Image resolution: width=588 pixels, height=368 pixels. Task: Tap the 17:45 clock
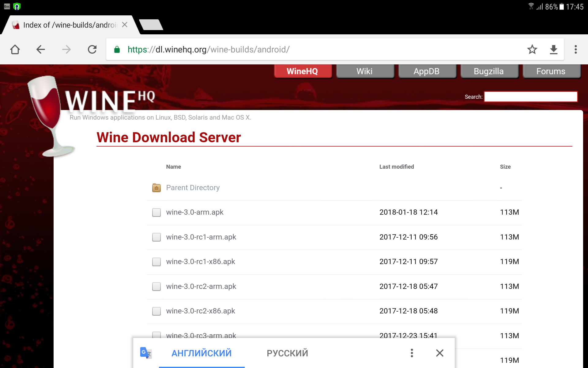(x=575, y=7)
